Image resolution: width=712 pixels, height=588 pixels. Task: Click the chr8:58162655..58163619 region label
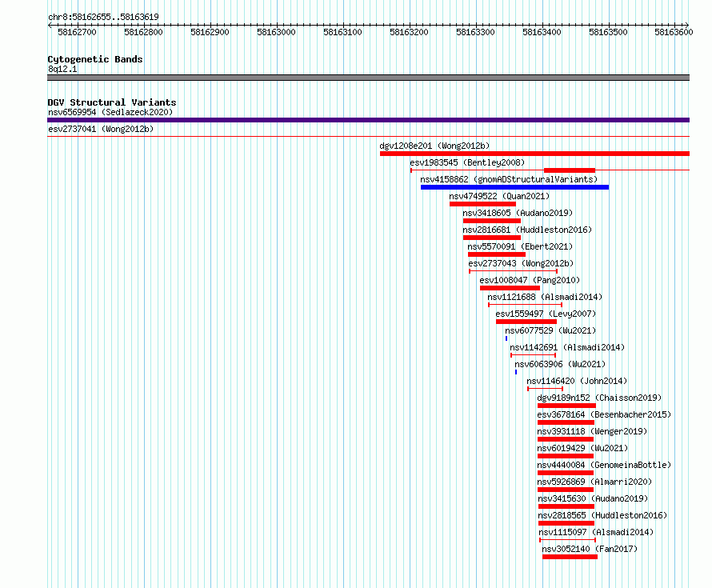(x=103, y=18)
